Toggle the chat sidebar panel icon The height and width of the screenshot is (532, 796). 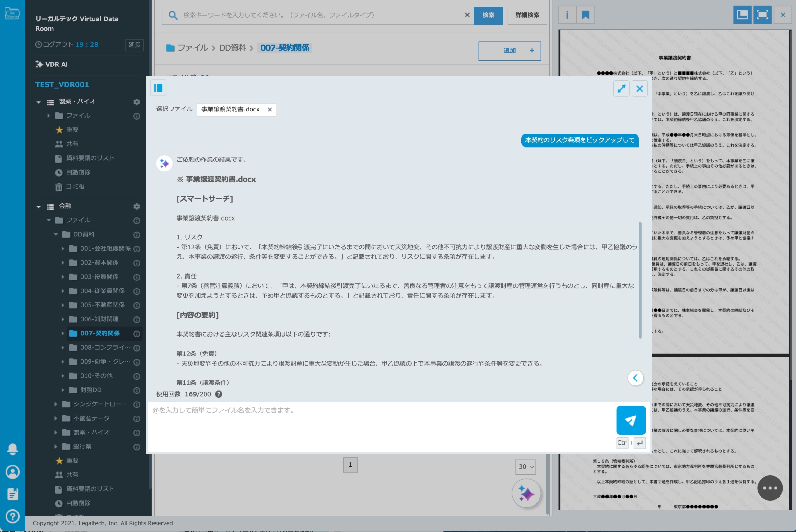click(x=158, y=88)
